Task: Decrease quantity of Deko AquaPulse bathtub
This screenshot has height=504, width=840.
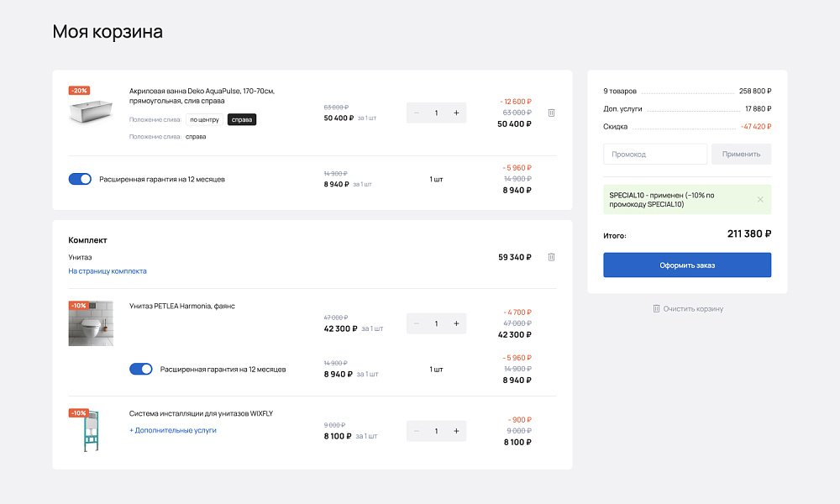Action: [417, 113]
